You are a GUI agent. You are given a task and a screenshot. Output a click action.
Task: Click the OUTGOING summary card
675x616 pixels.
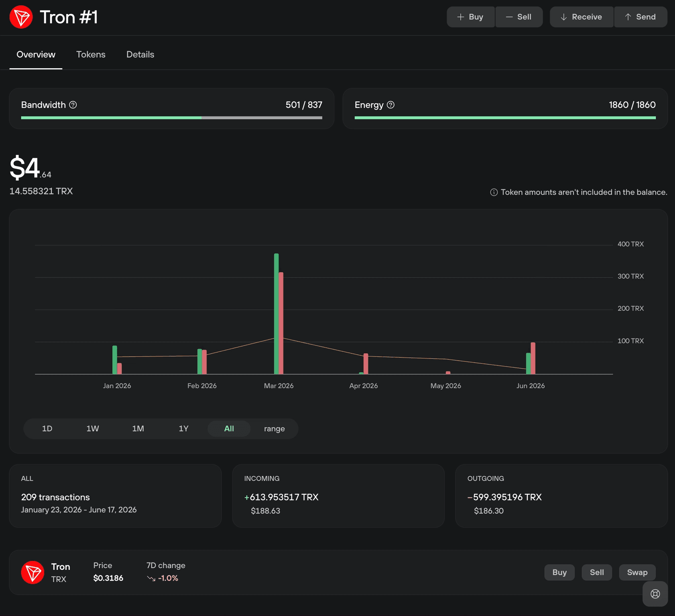[561, 496]
